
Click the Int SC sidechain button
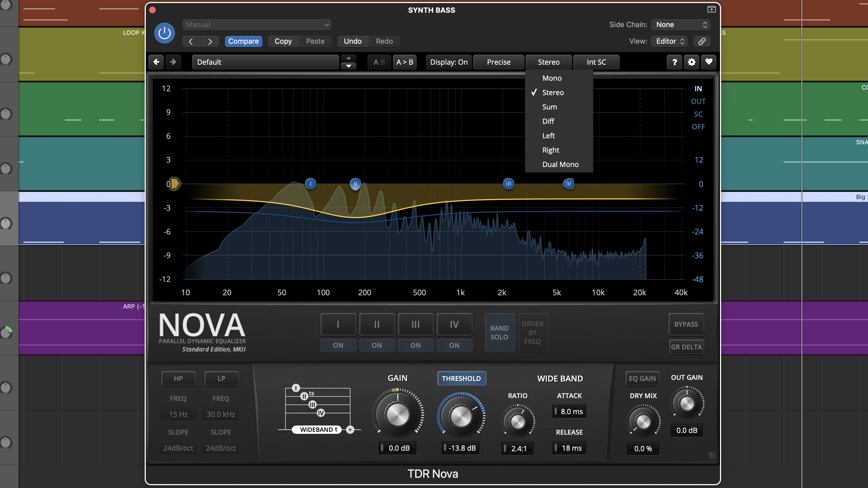click(596, 62)
